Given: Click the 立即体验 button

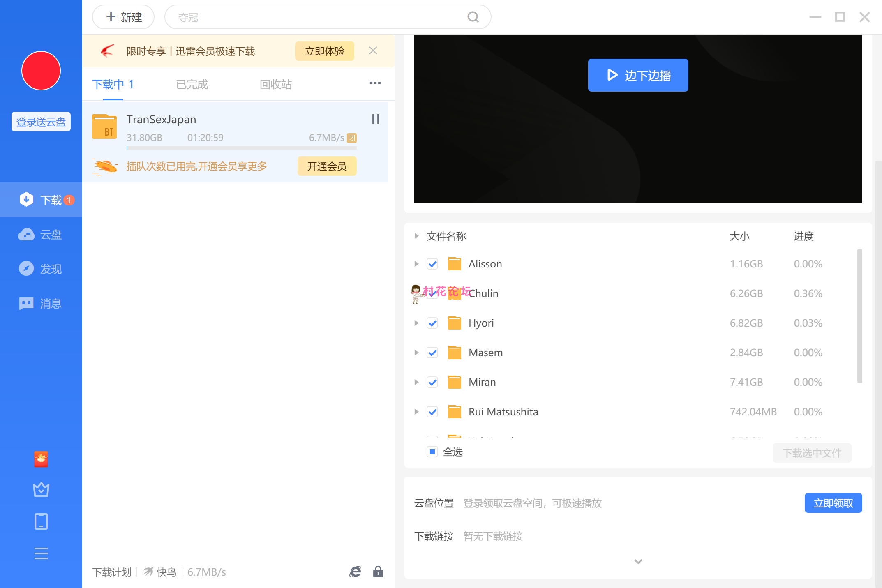Looking at the screenshot, I should point(325,51).
